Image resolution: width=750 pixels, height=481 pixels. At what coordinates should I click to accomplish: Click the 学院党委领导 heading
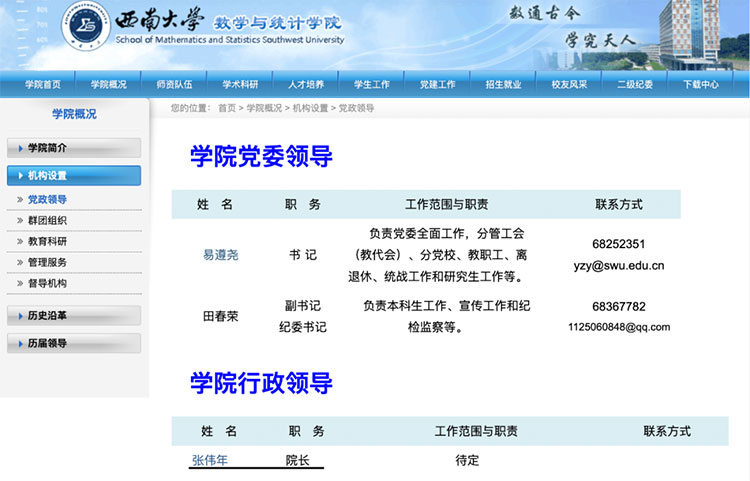[261, 156]
